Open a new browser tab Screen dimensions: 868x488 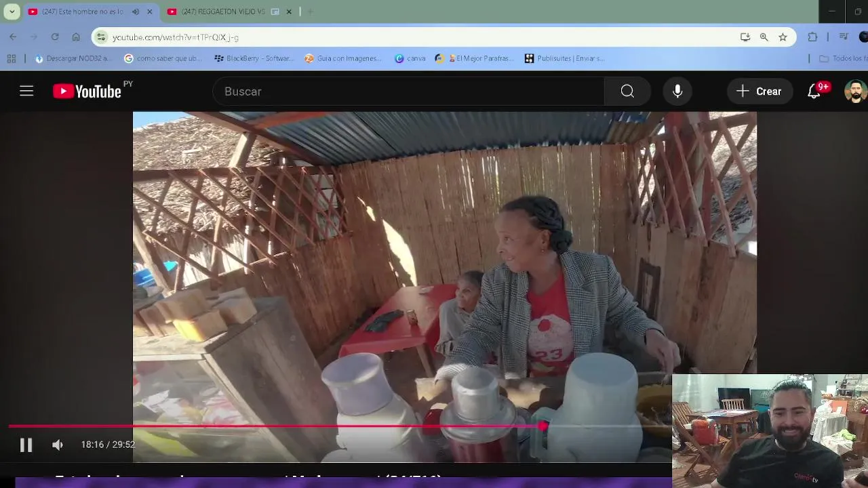click(310, 12)
